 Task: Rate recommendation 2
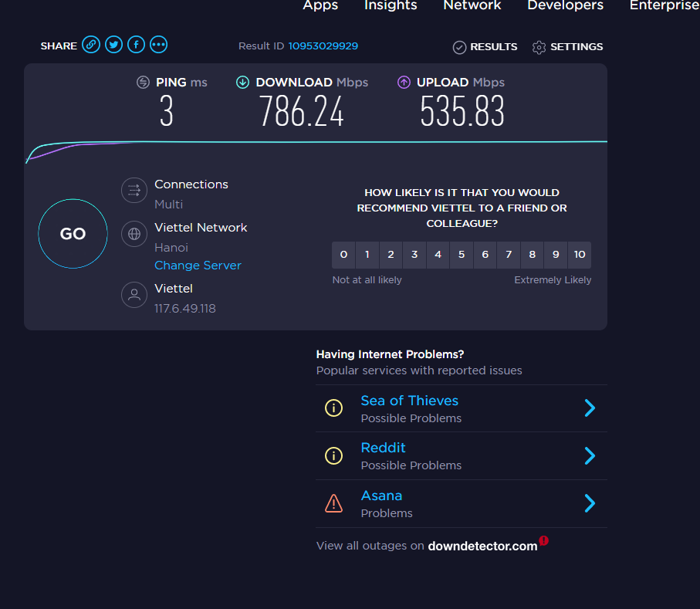(391, 255)
